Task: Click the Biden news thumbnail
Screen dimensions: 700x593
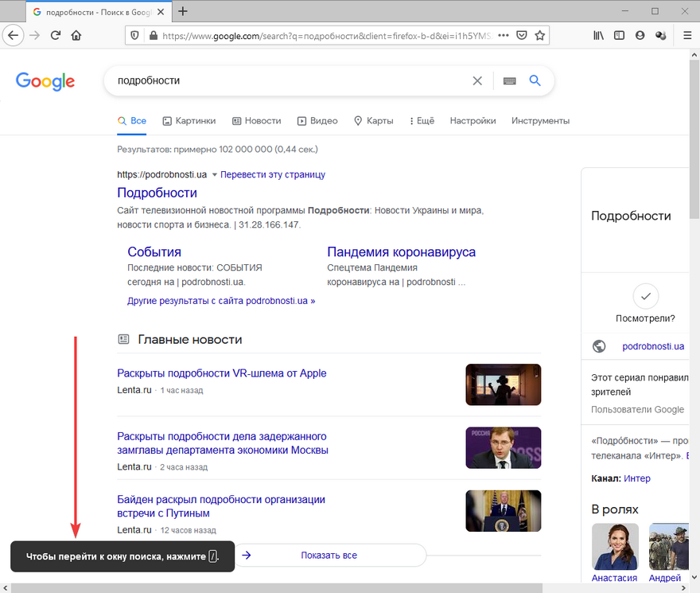Action: (x=503, y=511)
